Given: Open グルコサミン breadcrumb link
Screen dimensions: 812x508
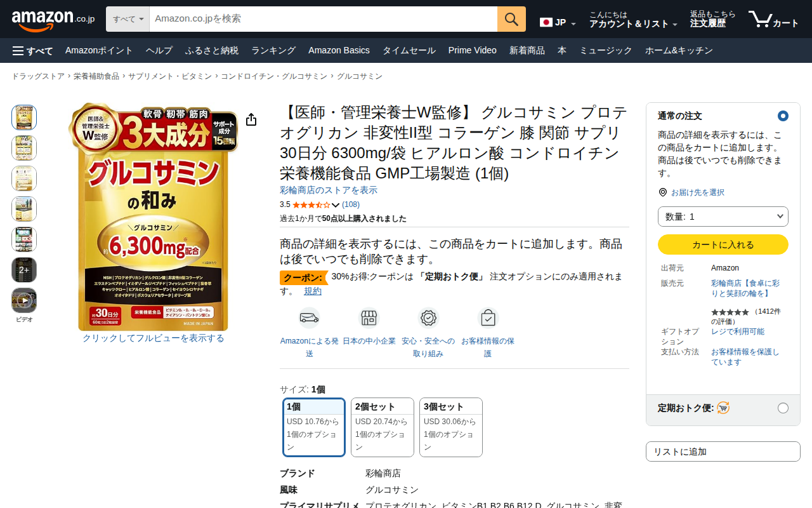Looking at the screenshot, I should click(x=360, y=76).
